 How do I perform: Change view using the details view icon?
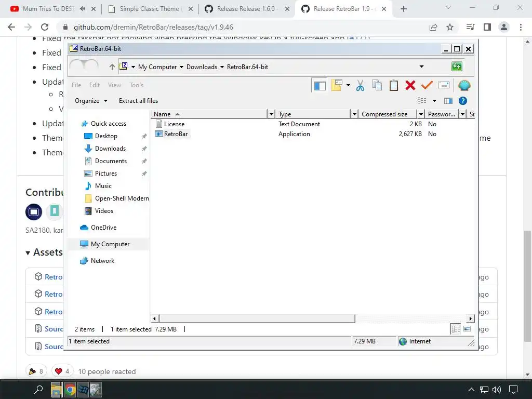click(422, 101)
